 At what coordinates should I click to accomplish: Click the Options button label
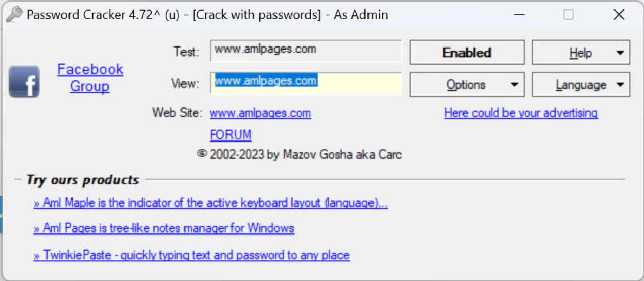click(x=466, y=85)
